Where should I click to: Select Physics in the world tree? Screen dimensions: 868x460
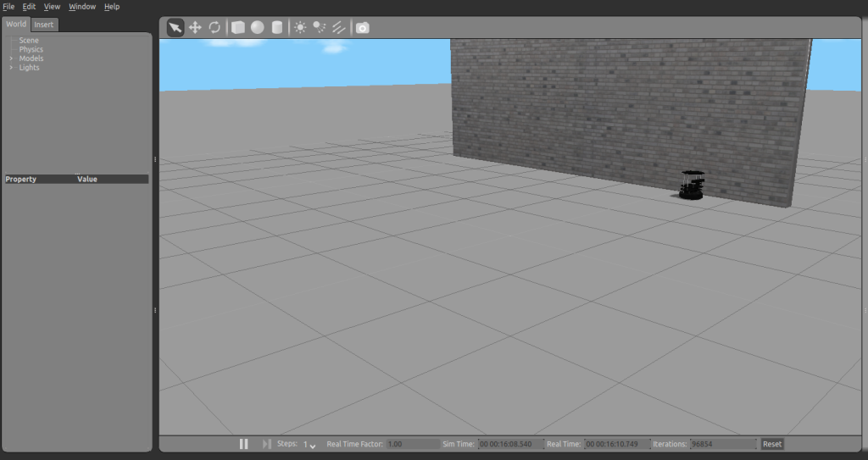point(31,49)
